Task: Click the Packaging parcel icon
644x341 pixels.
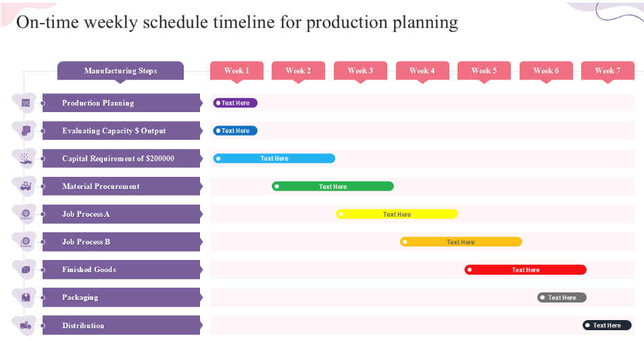Action: point(26,297)
